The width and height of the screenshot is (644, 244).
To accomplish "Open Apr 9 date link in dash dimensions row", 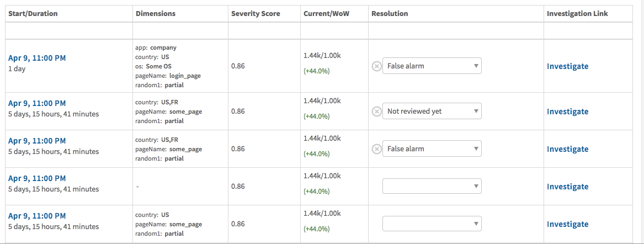I will pos(37,178).
